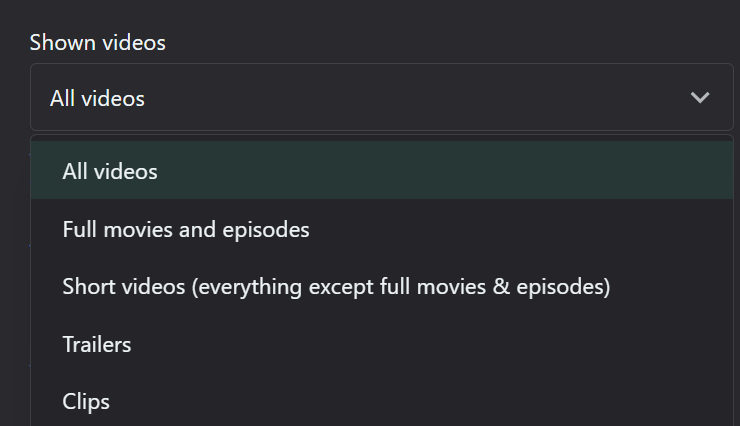Choose the Clips option

coord(382,402)
